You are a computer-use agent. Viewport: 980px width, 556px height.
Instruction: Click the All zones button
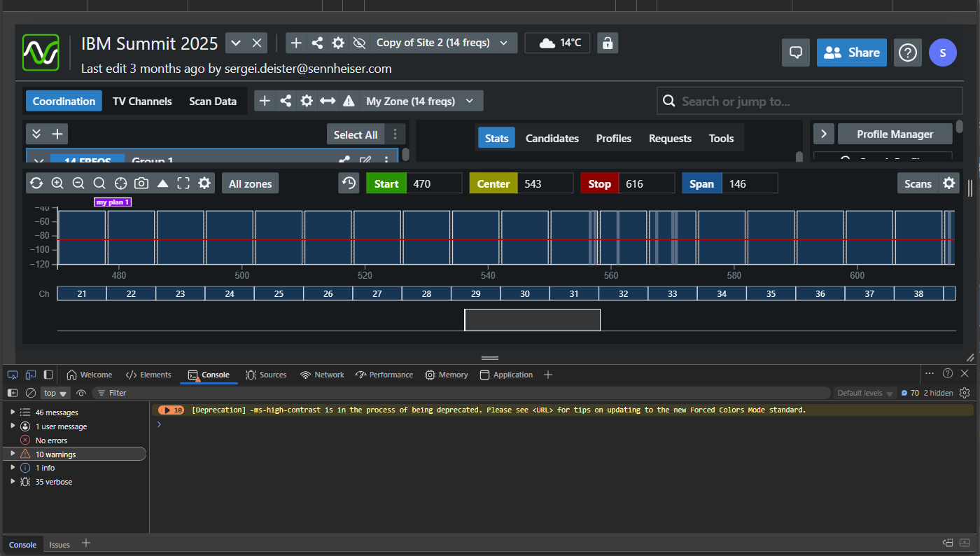click(x=251, y=183)
